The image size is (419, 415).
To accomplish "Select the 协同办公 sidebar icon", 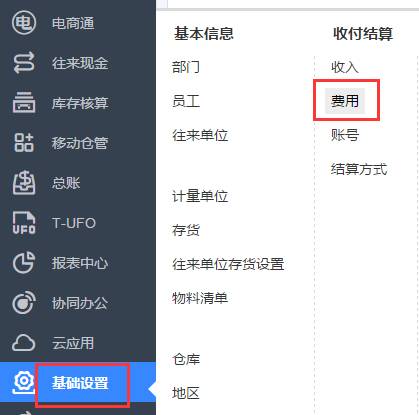I will click(24, 303).
